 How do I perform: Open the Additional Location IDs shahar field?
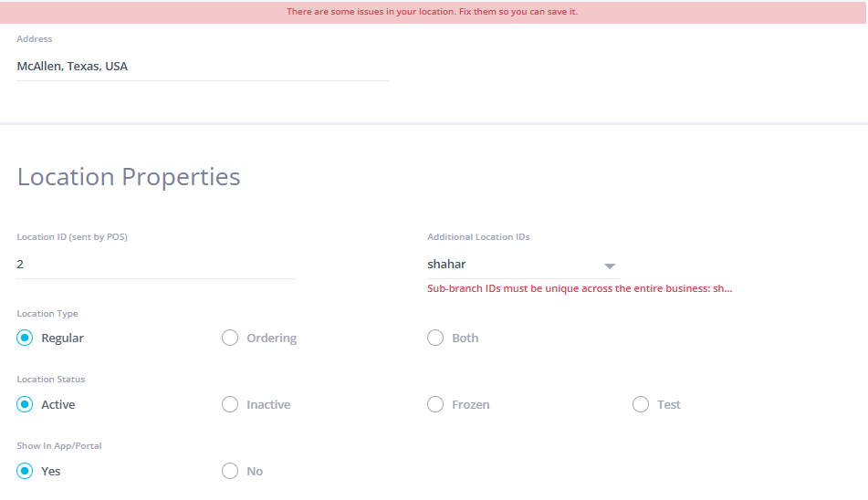click(x=511, y=265)
